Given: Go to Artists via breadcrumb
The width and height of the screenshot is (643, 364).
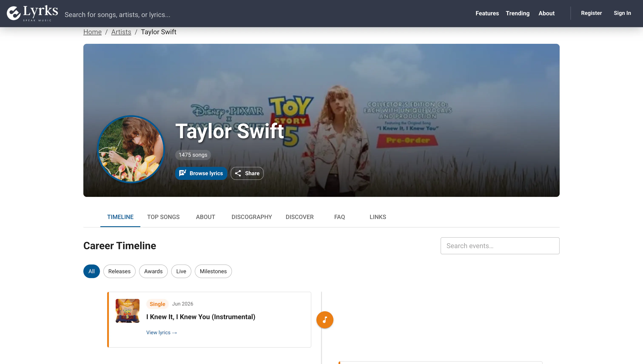Looking at the screenshot, I should coord(121,32).
